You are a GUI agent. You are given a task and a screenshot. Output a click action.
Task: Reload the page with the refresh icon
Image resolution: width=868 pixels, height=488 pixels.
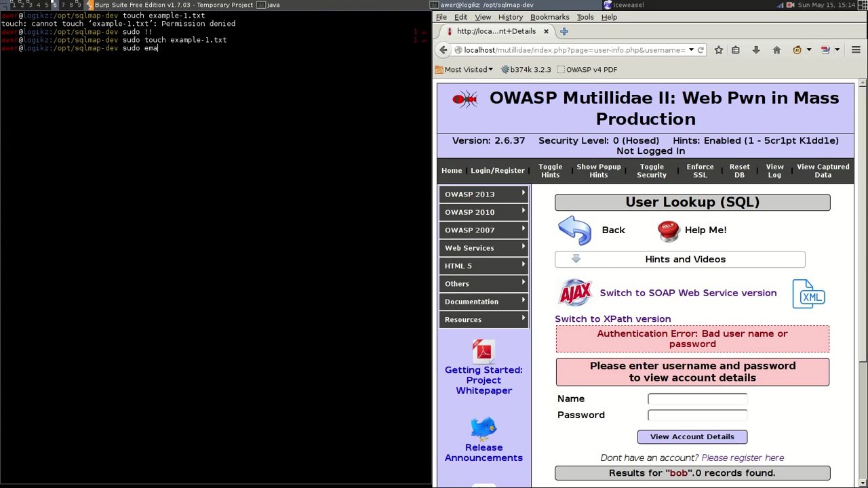[701, 49]
